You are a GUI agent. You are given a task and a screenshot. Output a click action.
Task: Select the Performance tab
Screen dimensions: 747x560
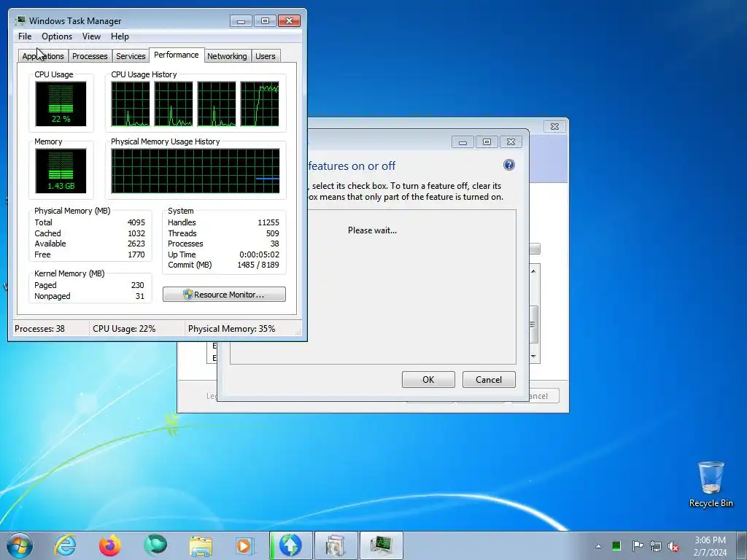click(177, 55)
